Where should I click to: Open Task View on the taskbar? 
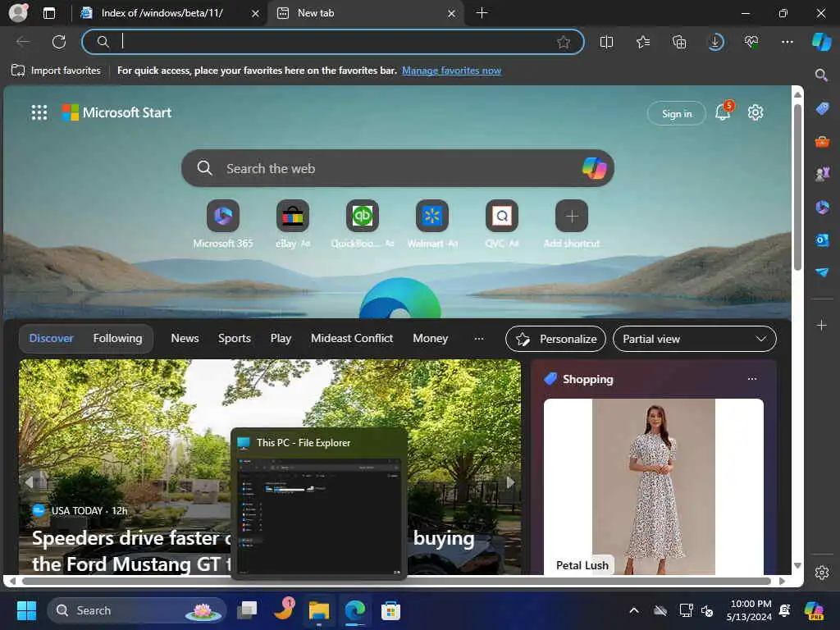point(248,610)
